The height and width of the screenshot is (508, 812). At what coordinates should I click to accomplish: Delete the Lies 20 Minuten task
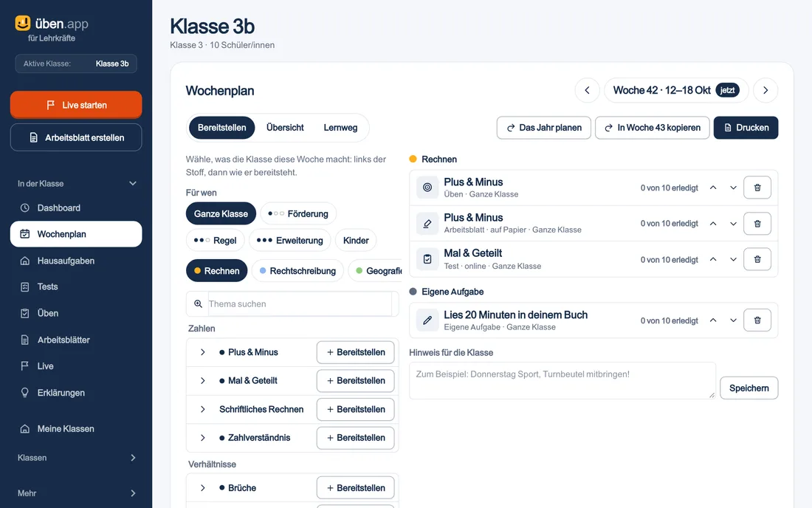tap(757, 320)
